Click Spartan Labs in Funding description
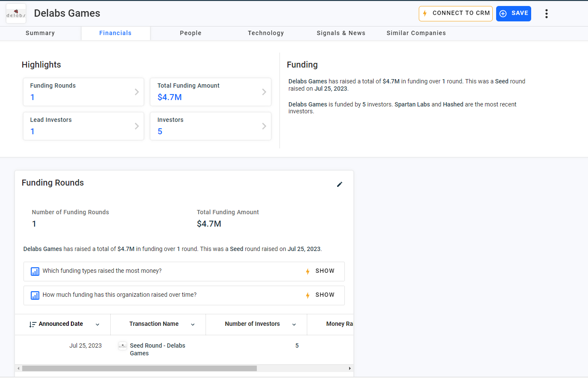588x378 pixels. coord(412,104)
